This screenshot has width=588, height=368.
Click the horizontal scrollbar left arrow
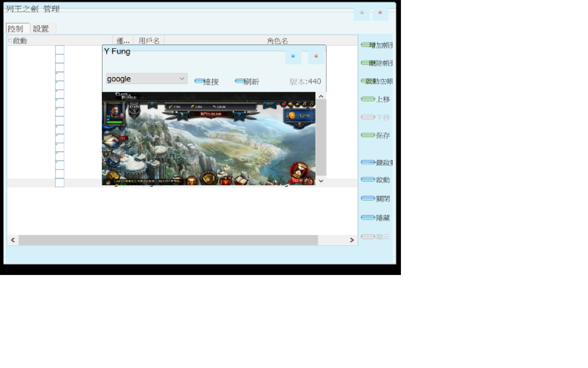click(x=13, y=240)
